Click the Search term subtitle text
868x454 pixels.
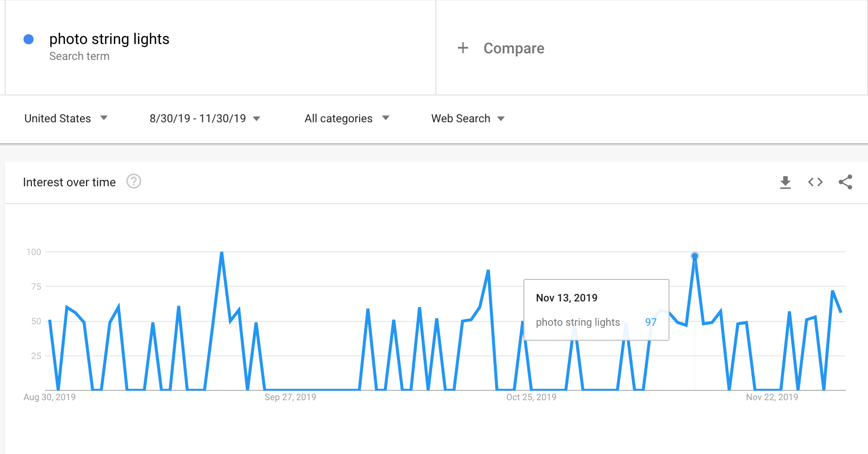tap(79, 56)
